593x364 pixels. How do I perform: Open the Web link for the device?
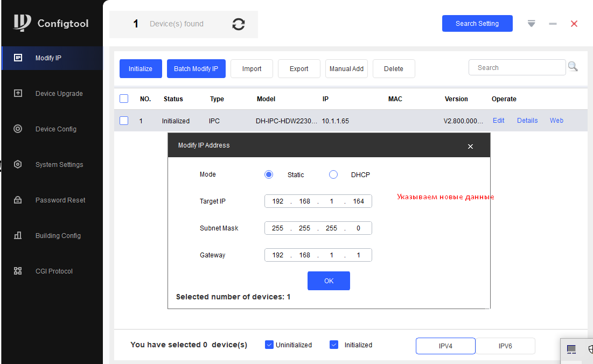[556, 120]
